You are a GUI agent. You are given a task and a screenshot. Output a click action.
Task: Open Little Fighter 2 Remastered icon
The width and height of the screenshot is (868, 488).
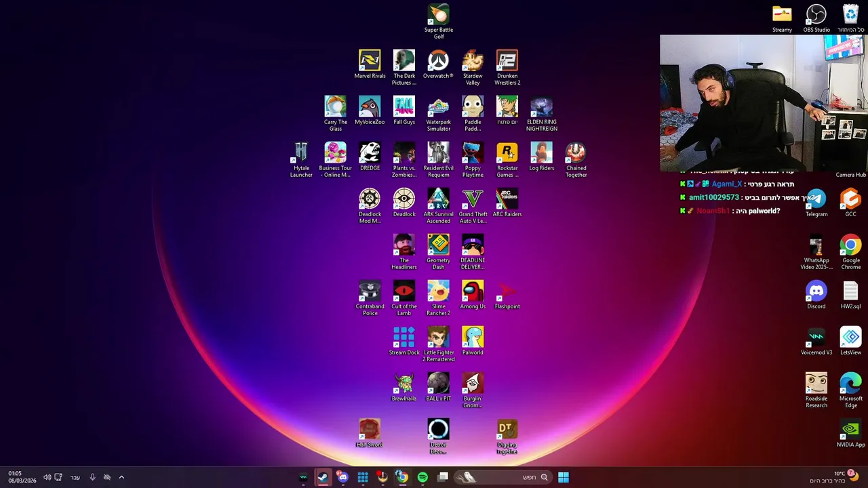[438, 344]
